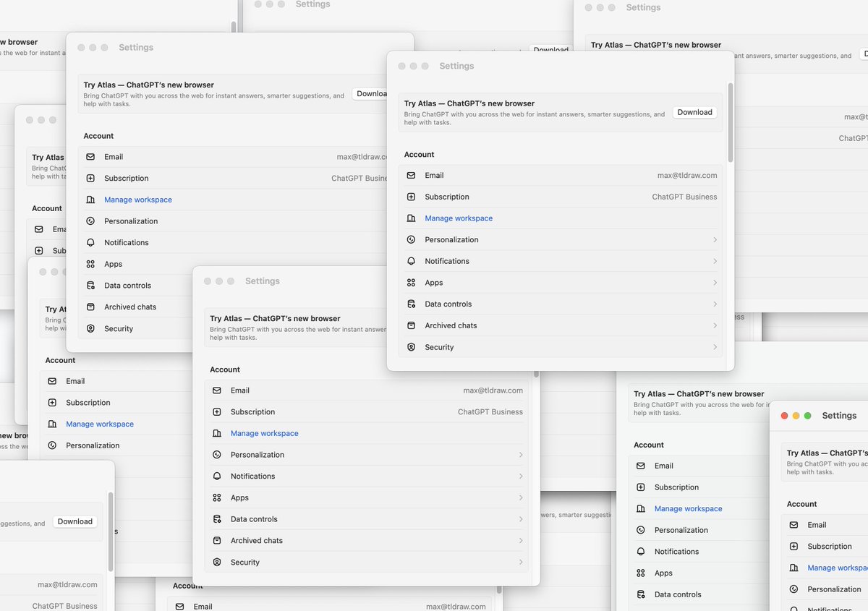Expand Security chevron in the lower front window
Viewport: 868px width, 611px height.
pos(521,562)
